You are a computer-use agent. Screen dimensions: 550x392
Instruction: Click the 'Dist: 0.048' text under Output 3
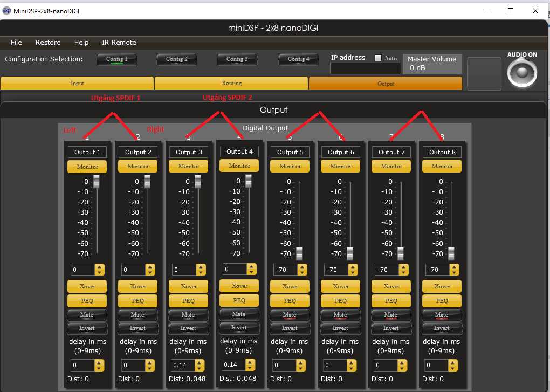point(187,379)
